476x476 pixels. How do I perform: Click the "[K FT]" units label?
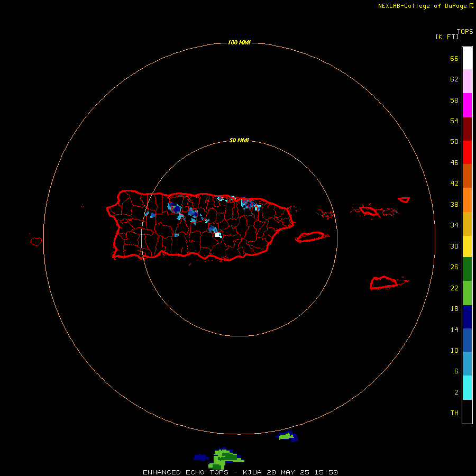447,36
